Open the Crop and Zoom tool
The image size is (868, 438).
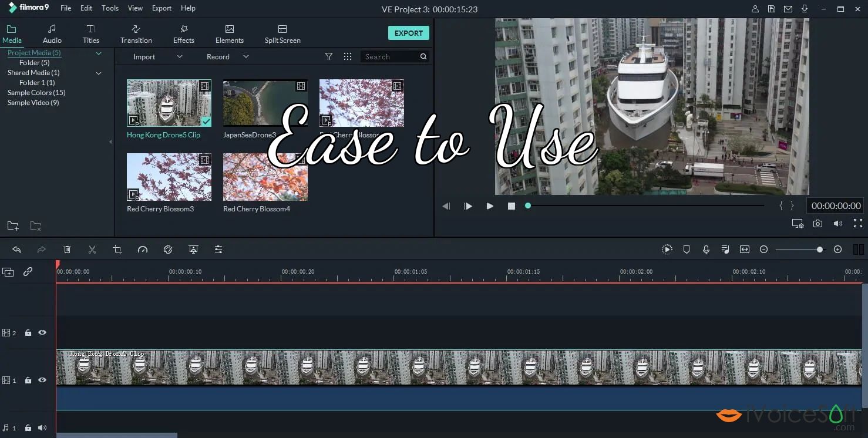pos(117,249)
